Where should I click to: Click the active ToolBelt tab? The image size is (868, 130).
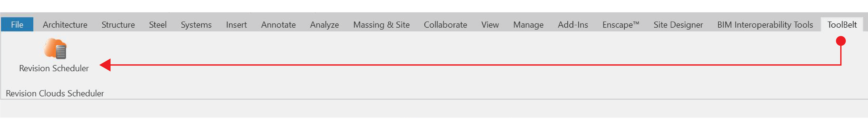pos(842,25)
